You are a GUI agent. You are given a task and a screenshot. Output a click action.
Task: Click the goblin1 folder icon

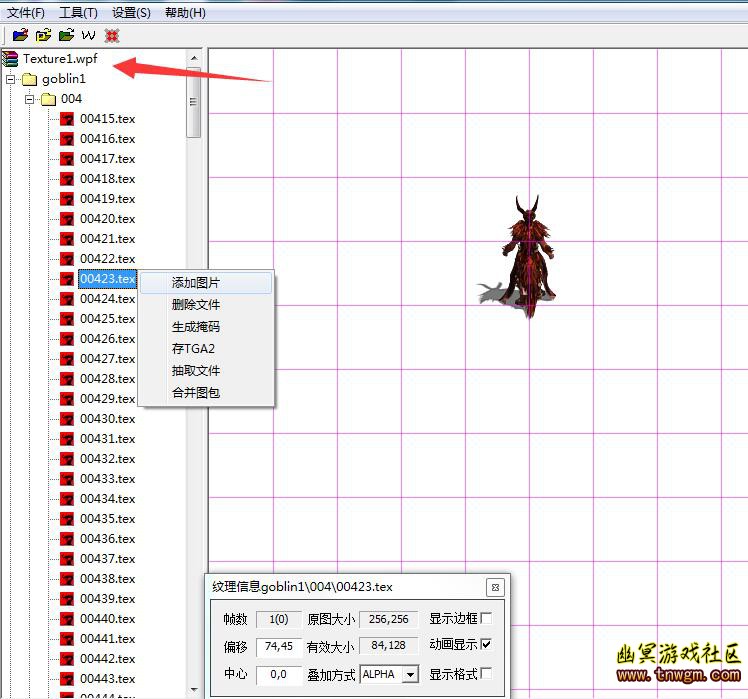30,79
